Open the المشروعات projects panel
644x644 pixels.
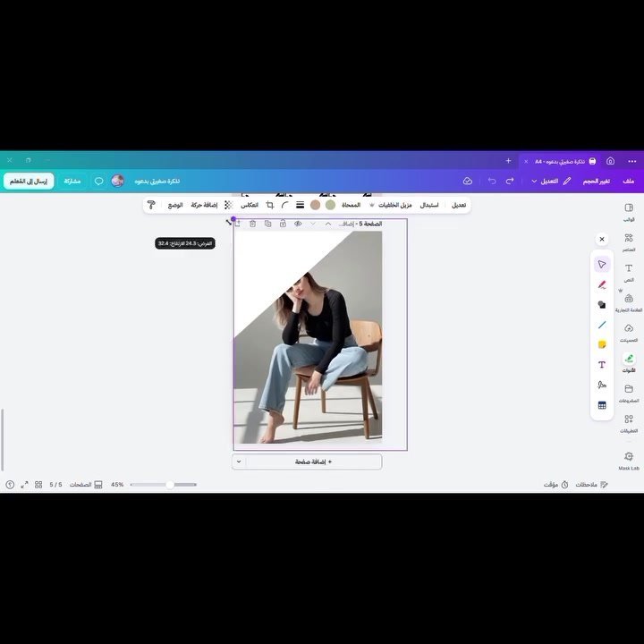point(629,393)
